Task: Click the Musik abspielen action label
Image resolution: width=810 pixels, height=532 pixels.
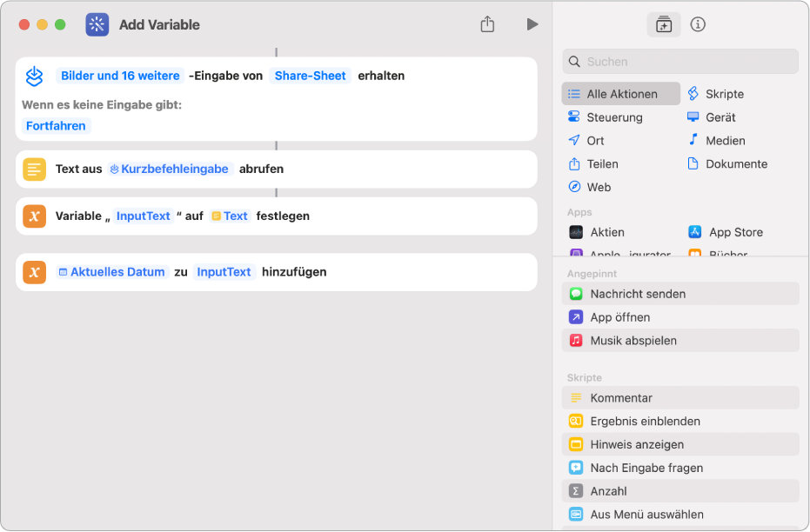Action: (633, 341)
